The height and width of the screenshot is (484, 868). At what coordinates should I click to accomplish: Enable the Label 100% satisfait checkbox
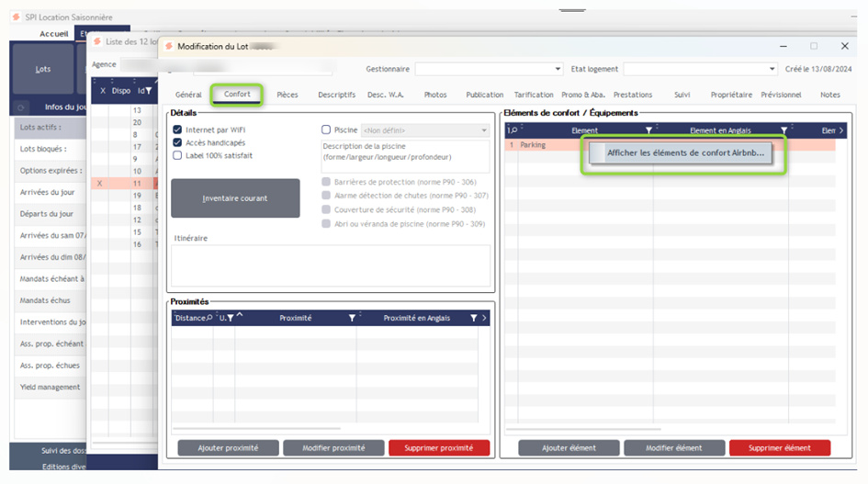tap(177, 156)
